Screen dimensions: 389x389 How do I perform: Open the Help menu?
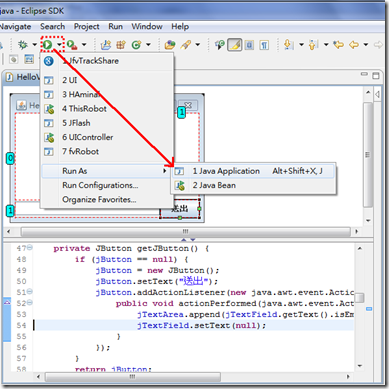pyautogui.click(x=180, y=26)
